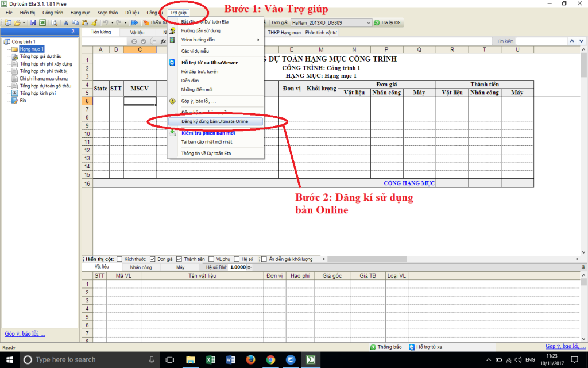Image resolution: width=588 pixels, height=368 pixels.
Task: Open the dropdown arrow beside the Open folder icon
Action: (24, 22)
